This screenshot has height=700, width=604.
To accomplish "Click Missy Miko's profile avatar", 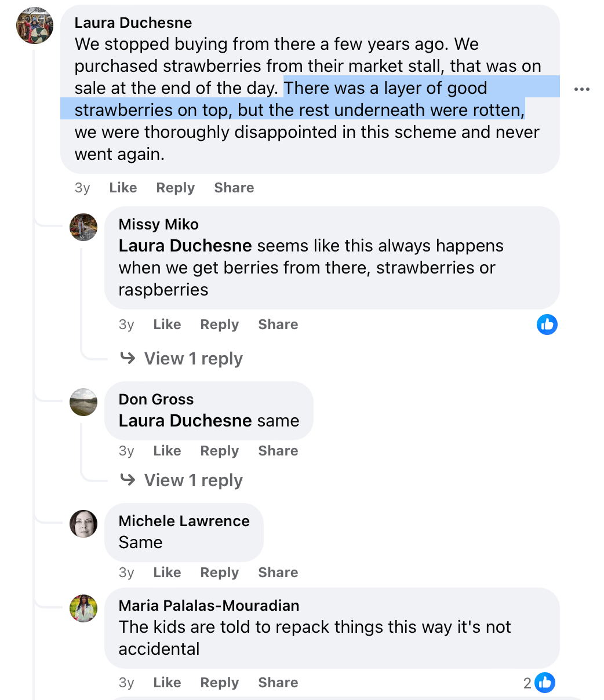I will 83,227.
